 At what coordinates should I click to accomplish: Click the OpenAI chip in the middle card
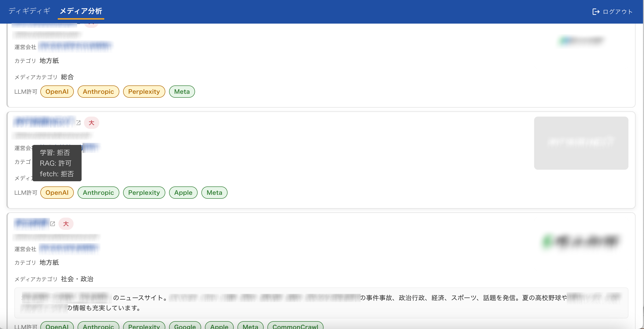[57, 193]
